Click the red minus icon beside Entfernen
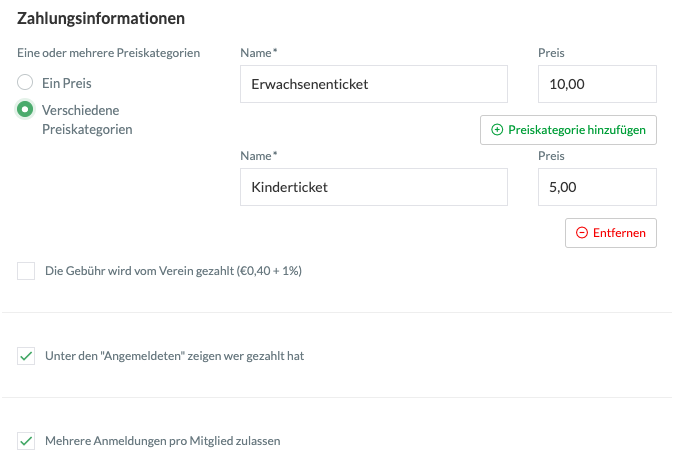This screenshot has width=677, height=468. pos(582,233)
